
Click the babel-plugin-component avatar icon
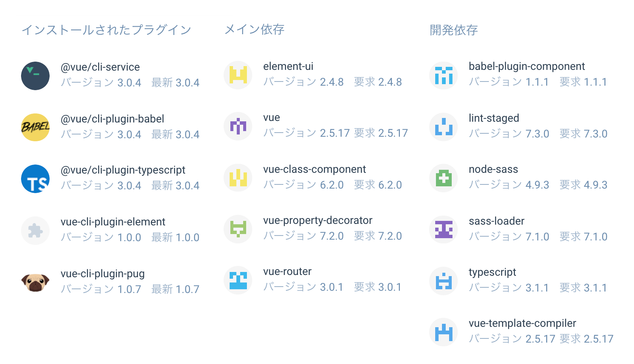click(443, 75)
